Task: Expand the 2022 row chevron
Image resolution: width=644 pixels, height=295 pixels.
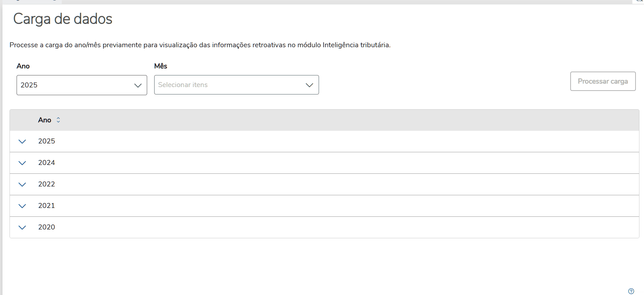Action: click(22, 185)
